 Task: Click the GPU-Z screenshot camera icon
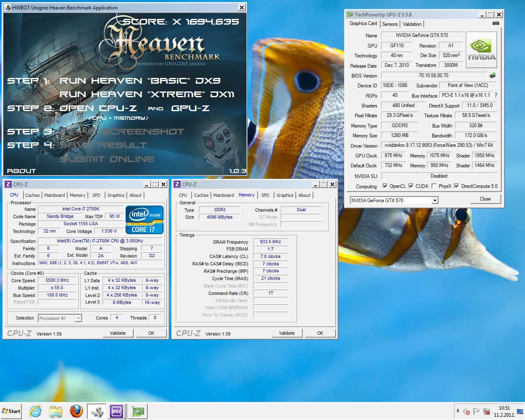[496, 23]
